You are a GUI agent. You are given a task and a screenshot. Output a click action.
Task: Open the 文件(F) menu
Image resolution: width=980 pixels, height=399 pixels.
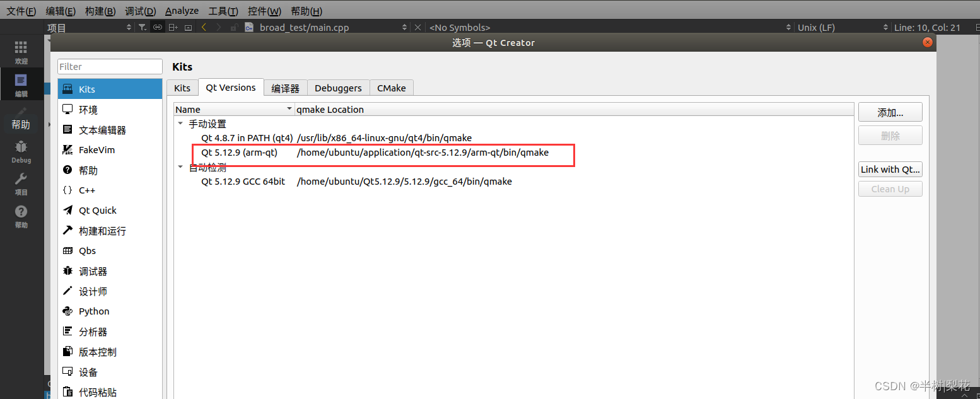click(x=21, y=11)
